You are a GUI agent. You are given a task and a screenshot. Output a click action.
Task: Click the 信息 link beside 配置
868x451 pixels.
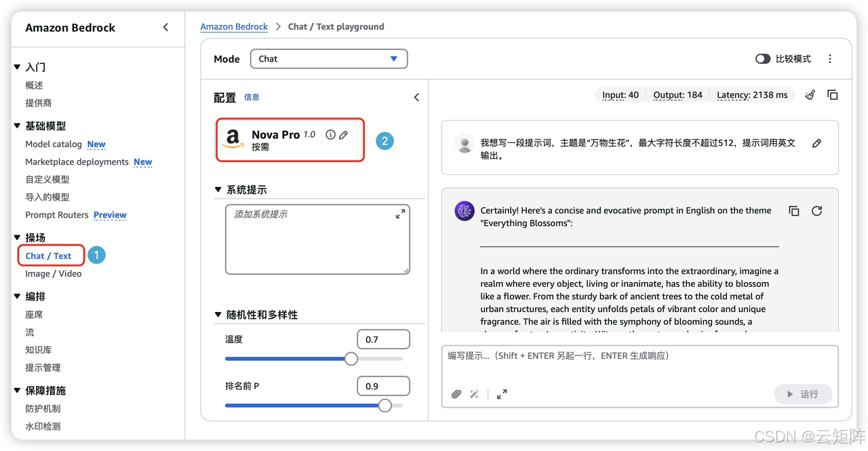[x=252, y=97]
